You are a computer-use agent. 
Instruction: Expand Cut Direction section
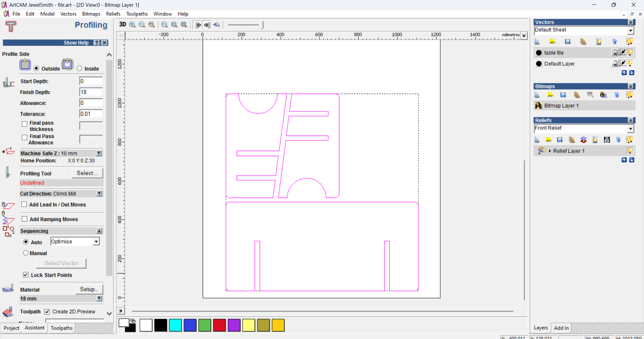[99, 194]
